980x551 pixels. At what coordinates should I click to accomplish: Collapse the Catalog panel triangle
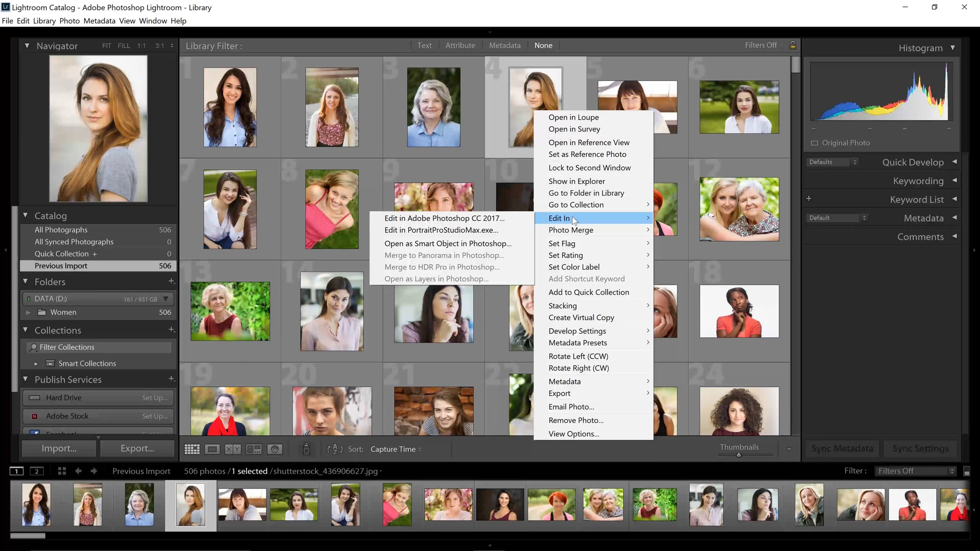point(26,216)
